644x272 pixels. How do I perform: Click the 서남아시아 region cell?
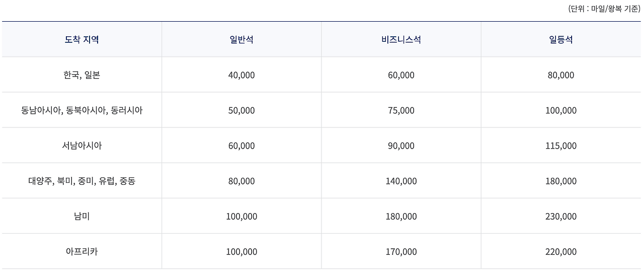[82, 146]
